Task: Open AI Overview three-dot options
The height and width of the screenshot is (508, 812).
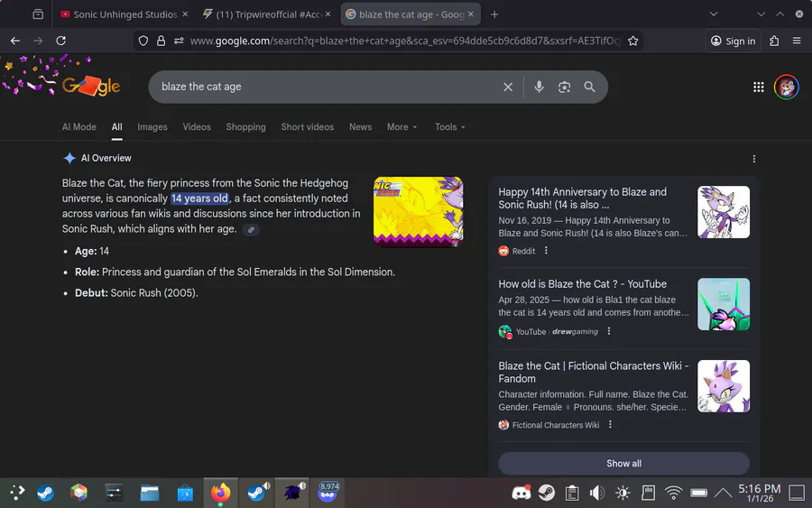Action: click(753, 159)
